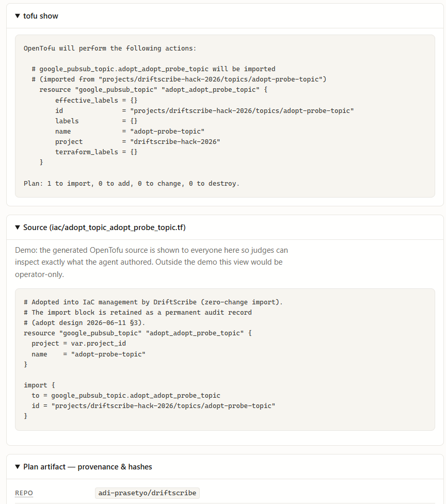446x504 pixels.
Task: Click the 'project = var.project_id' source line
Action: 79,343
